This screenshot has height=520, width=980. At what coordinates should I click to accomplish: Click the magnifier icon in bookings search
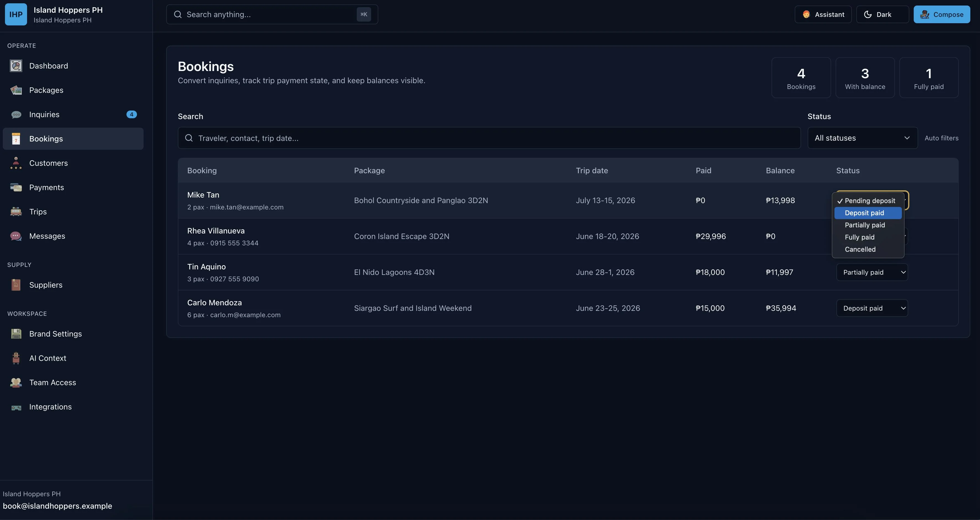[189, 138]
